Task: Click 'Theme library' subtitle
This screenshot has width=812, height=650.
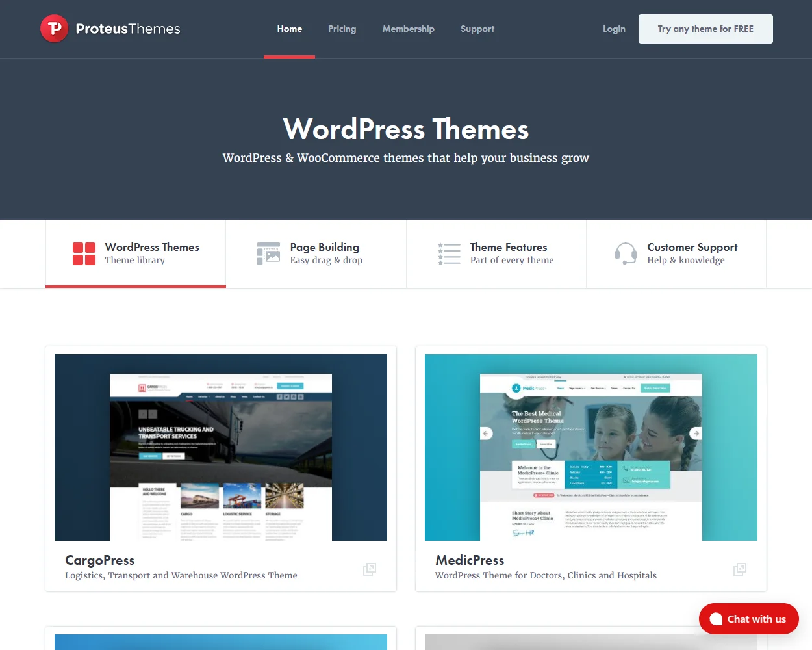Action: point(135,260)
